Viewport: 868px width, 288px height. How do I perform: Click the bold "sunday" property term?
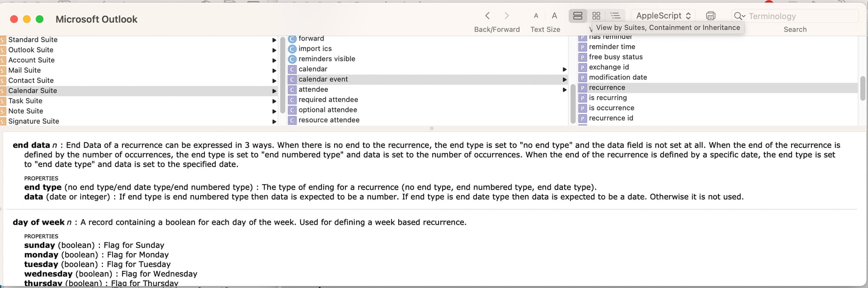[39, 245]
